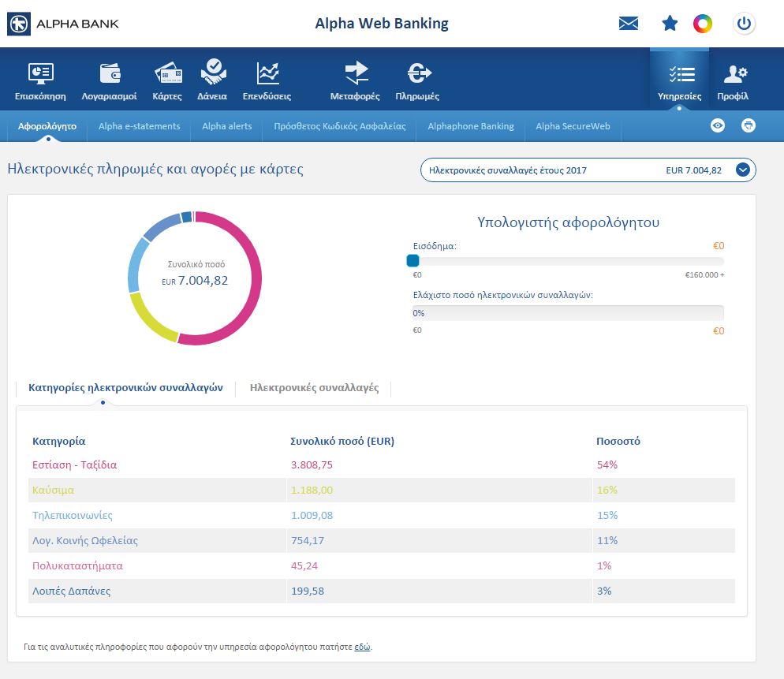The image size is (784, 679).
Task: Click the Λοιπές Δαπάνες category row
Action: [382, 591]
